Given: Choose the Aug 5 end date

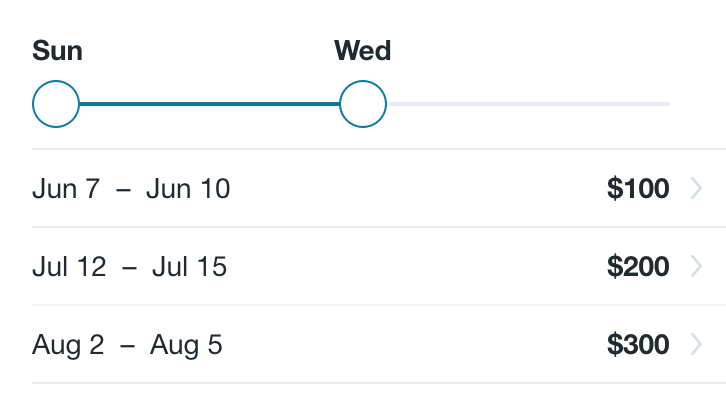Looking at the screenshot, I should coord(187,345).
